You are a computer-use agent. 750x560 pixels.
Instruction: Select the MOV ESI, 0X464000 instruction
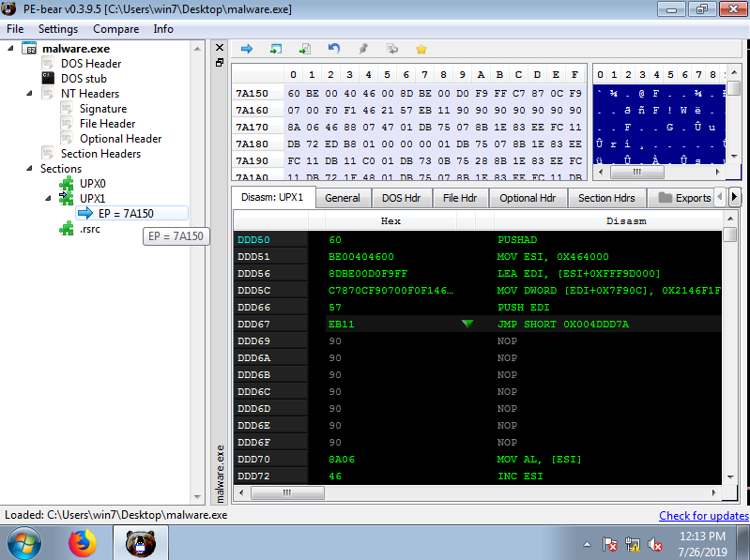click(553, 257)
